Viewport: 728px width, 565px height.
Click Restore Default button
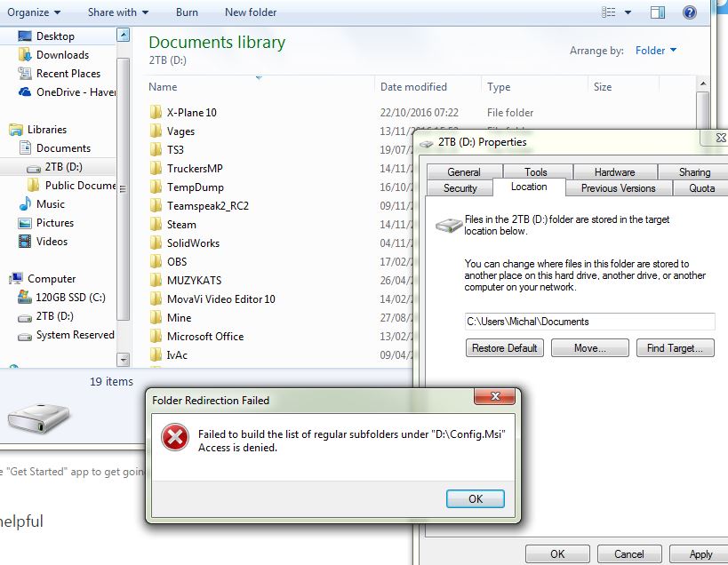(x=504, y=348)
